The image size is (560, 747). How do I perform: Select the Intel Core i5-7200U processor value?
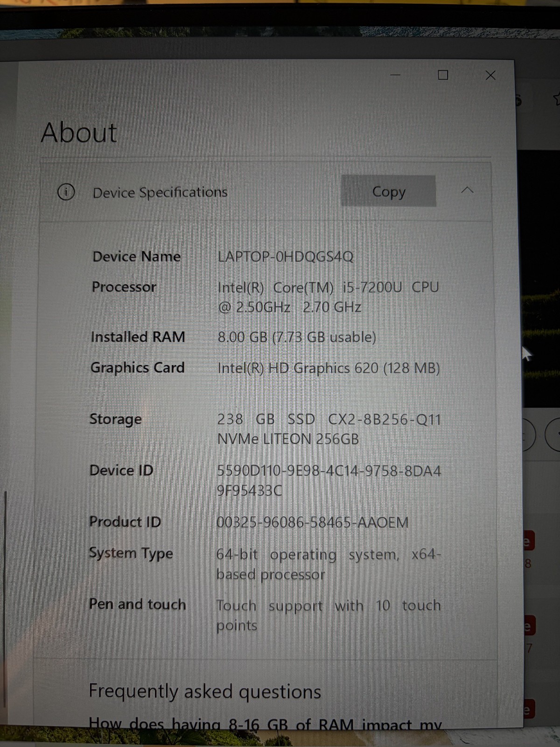point(329,297)
